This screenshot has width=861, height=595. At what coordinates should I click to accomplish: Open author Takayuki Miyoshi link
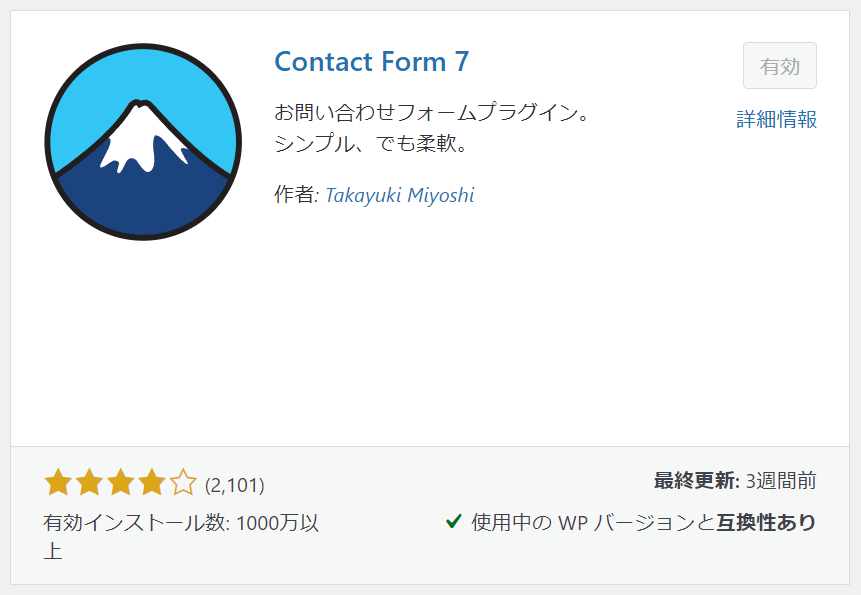click(x=400, y=195)
